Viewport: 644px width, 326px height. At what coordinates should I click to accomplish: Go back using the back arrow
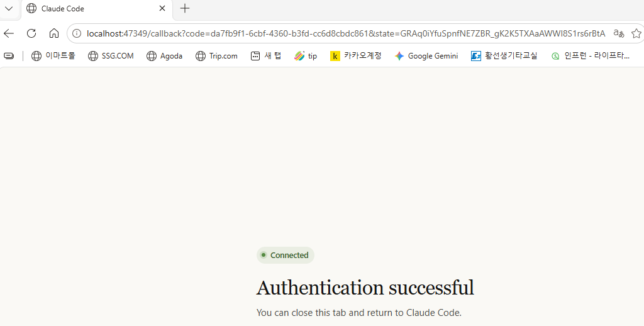click(9, 33)
